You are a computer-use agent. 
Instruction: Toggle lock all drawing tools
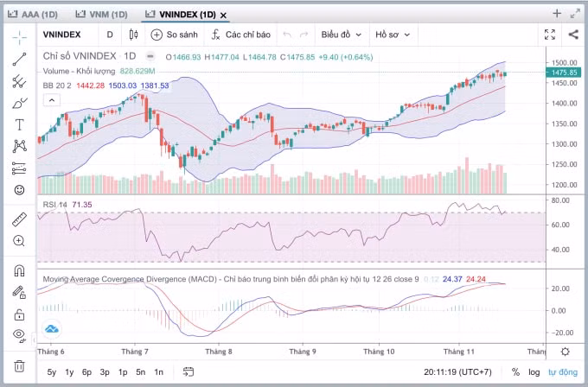20,314
